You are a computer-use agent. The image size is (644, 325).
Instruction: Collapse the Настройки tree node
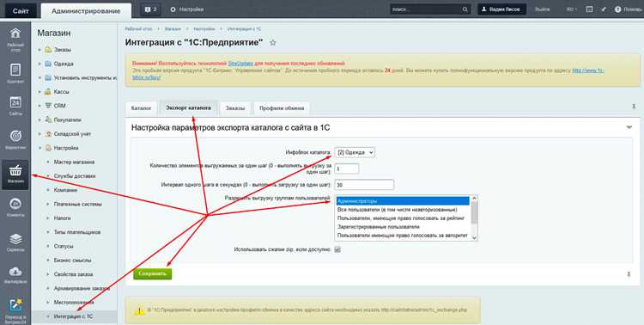click(x=39, y=148)
